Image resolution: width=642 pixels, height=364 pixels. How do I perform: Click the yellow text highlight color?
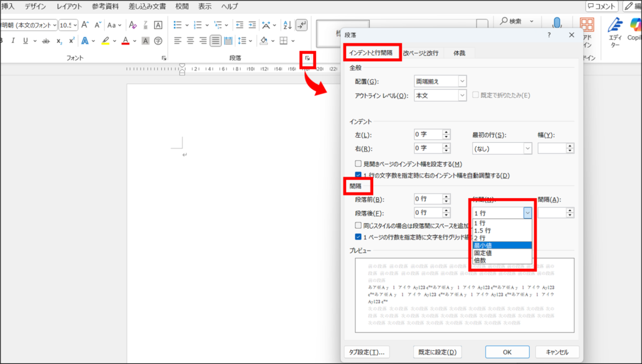105,41
